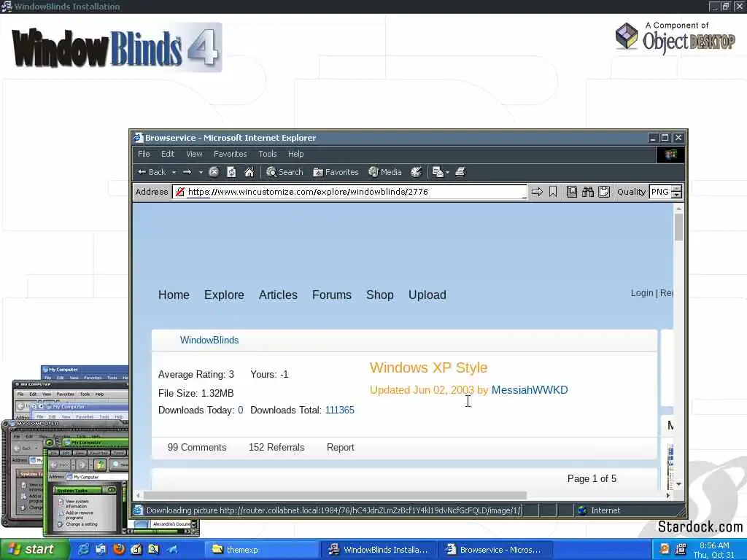
Task: Click the page image icon left of binoculars
Action: [x=572, y=192]
